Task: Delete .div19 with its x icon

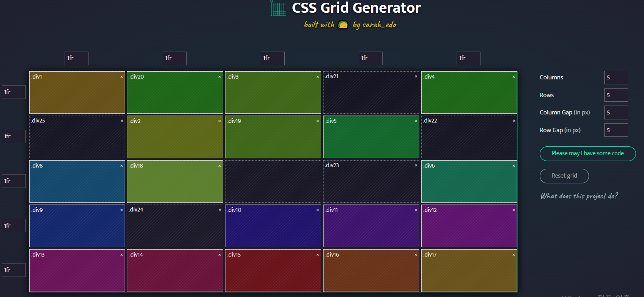Action: [x=318, y=121]
